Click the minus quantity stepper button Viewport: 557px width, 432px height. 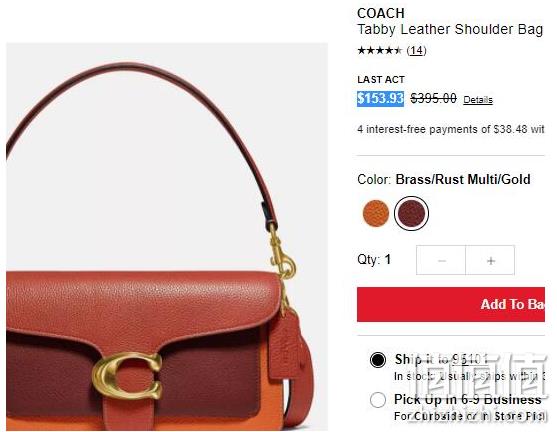point(441,260)
